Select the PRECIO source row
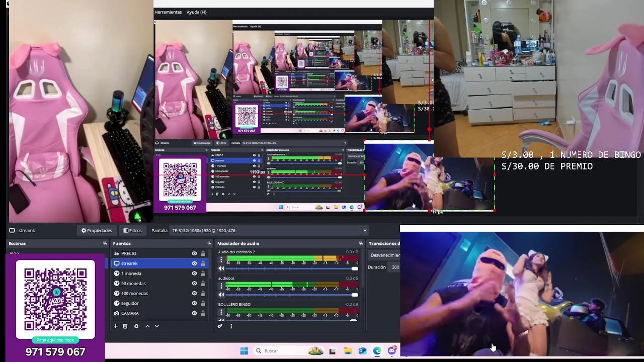 (x=159, y=253)
